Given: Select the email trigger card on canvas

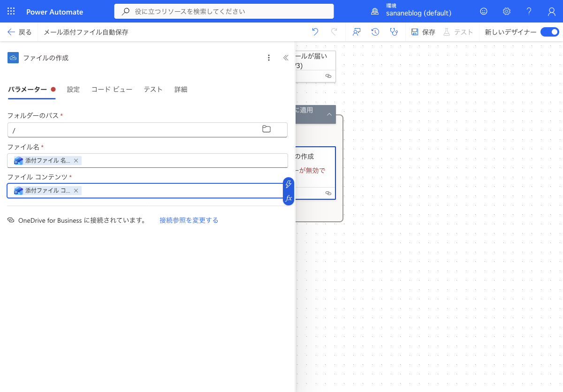Looking at the screenshot, I should [316, 66].
